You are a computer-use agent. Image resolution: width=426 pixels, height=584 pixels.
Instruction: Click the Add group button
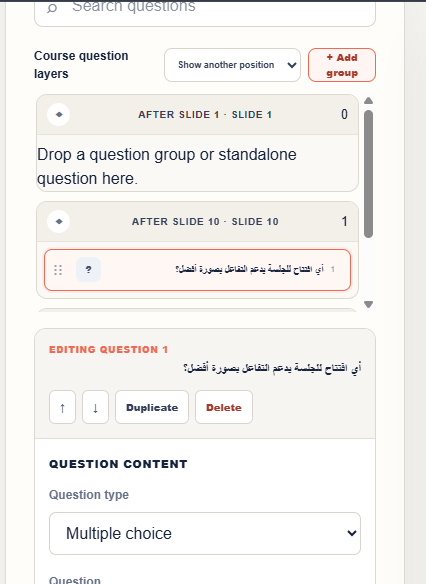pos(342,65)
